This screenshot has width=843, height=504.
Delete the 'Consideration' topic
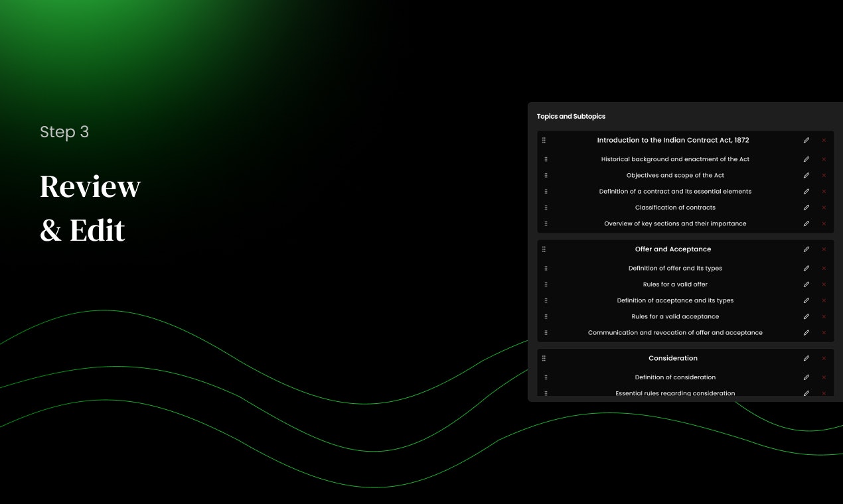coord(824,358)
